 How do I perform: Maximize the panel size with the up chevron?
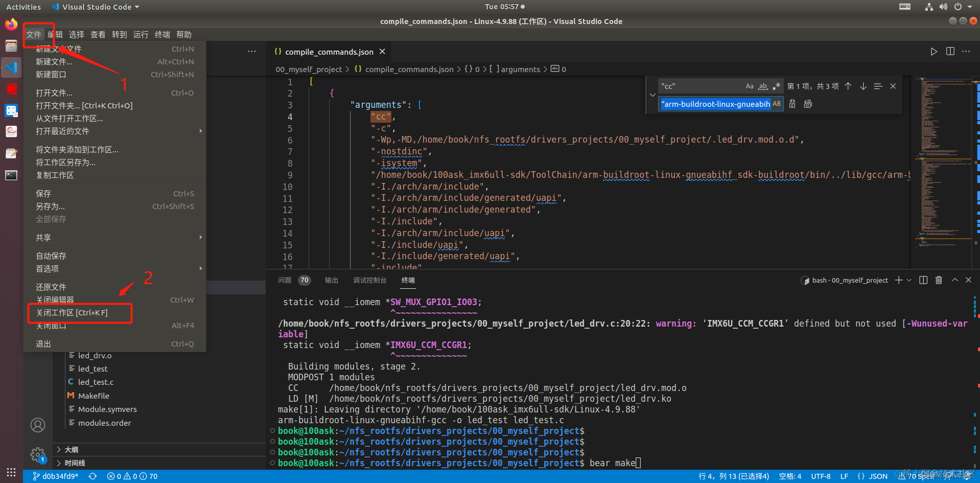pos(954,280)
